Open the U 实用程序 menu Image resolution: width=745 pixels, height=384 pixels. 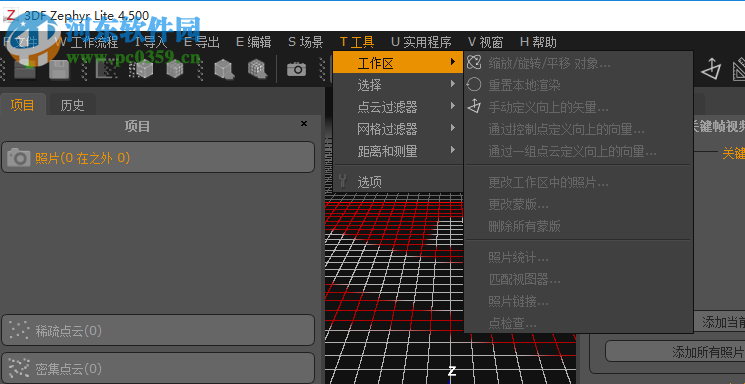click(x=421, y=42)
